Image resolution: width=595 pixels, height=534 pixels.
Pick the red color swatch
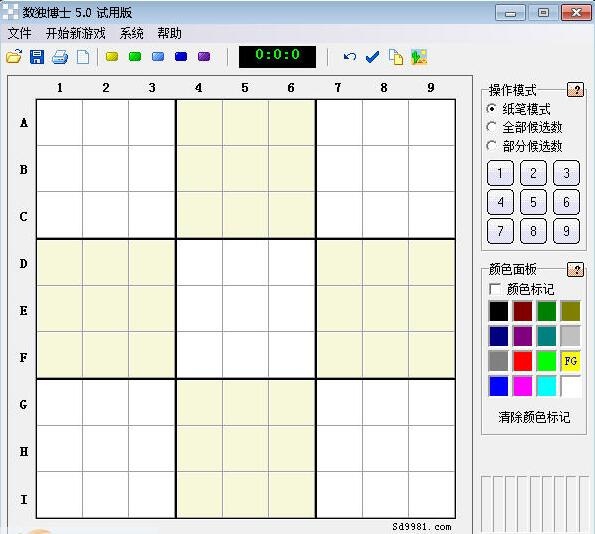[x=523, y=361]
